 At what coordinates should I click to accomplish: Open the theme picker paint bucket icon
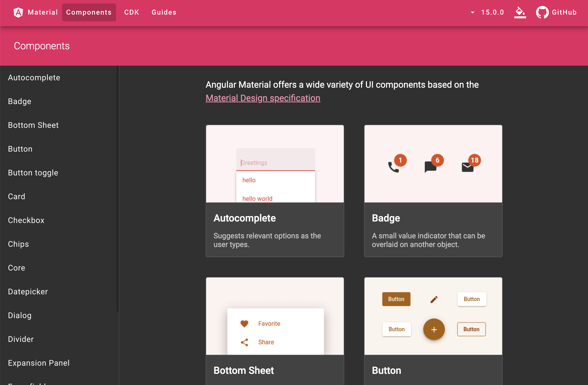[520, 12]
